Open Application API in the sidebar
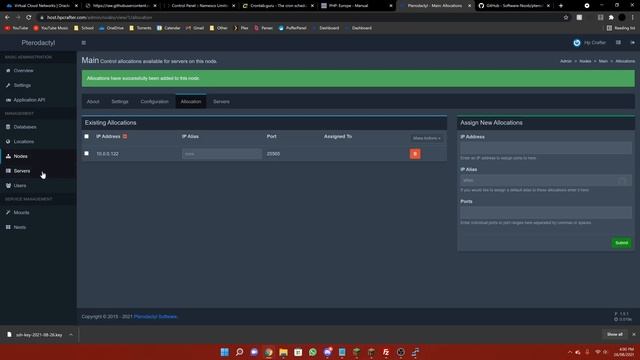This screenshot has width=640, height=360. coord(29,100)
